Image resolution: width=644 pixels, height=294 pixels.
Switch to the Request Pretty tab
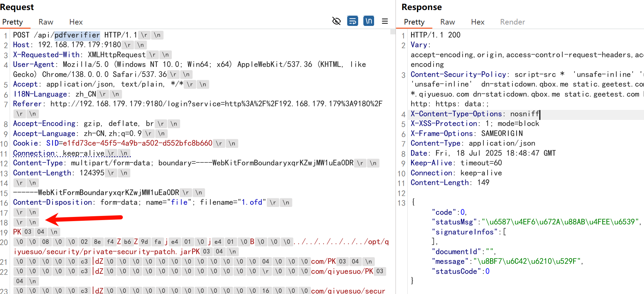click(x=12, y=22)
